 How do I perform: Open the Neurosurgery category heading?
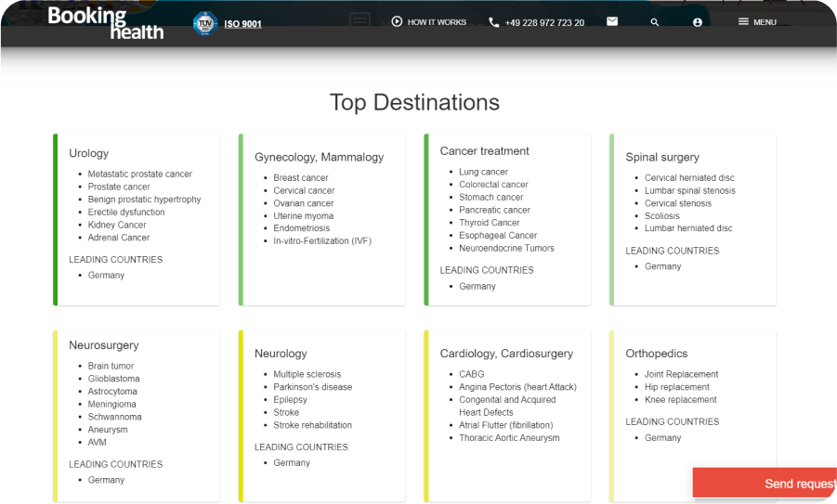[x=103, y=345]
